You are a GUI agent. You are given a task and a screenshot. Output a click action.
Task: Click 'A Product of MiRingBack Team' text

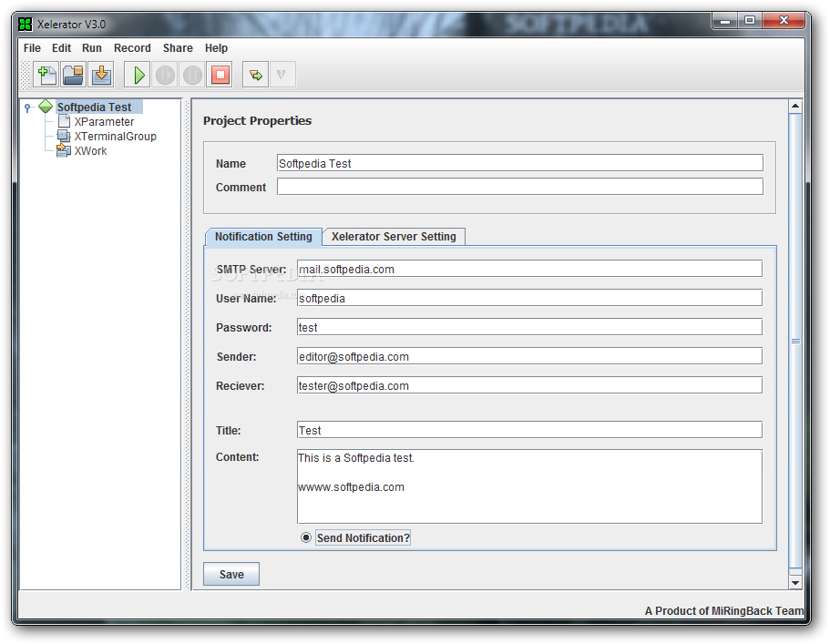pyautogui.click(x=723, y=610)
